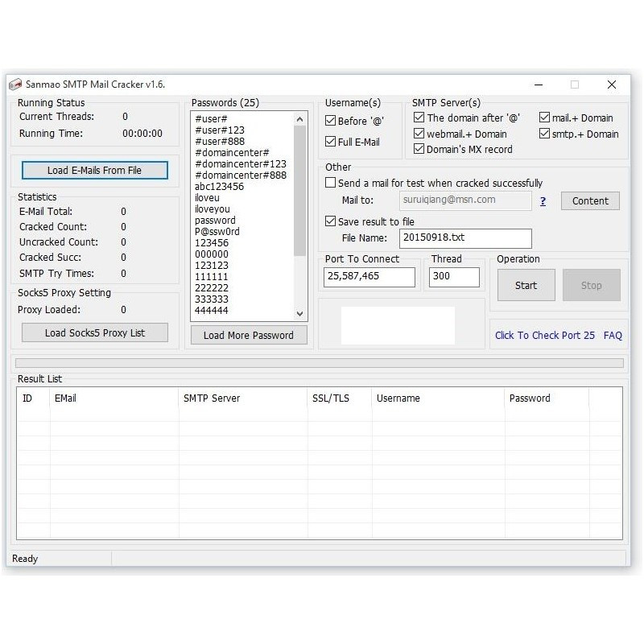Maximize the application window

pyautogui.click(x=575, y=85)
